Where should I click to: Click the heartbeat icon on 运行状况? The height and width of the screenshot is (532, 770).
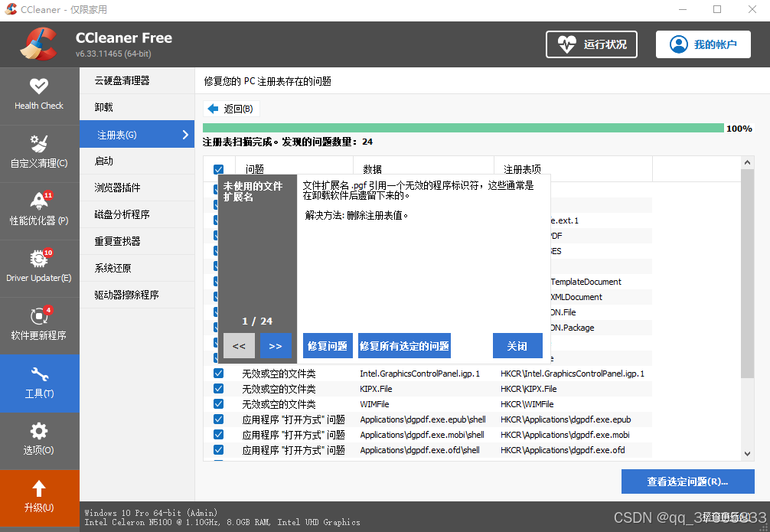(566, 44)
